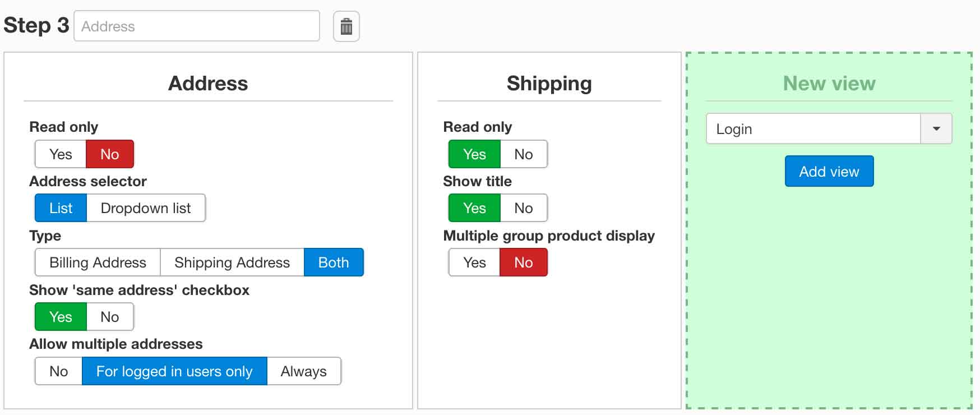
Task: Select List as the Address selector
Action: pyautogui.click(x=61, y=208)
